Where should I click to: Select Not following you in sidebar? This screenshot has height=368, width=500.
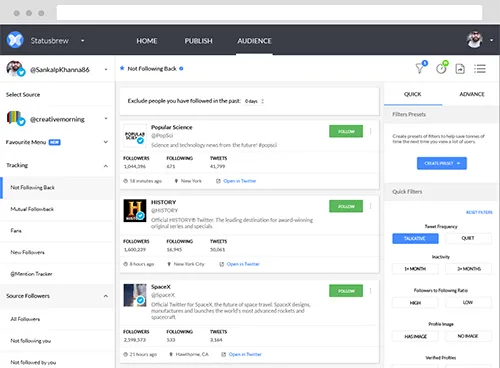point(57,341)
